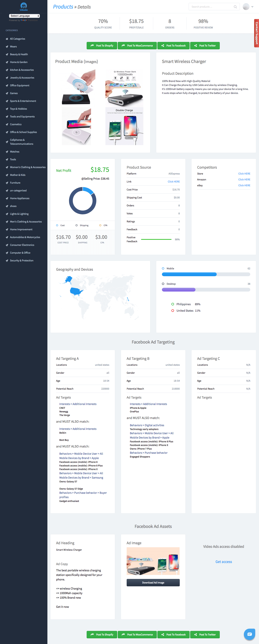Viewport: 259px width, 644px height.
Task: Open the Computer & Office category
Action: pyautogui.click(x=20, y=253)
